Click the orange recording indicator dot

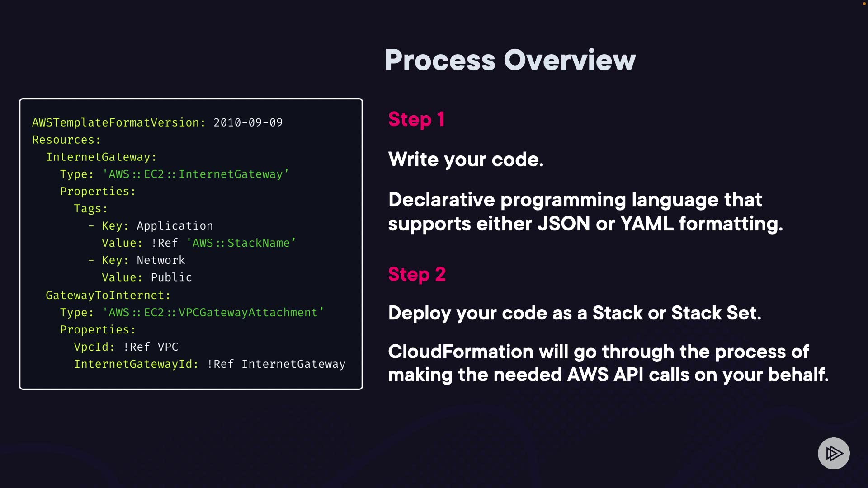864,3
